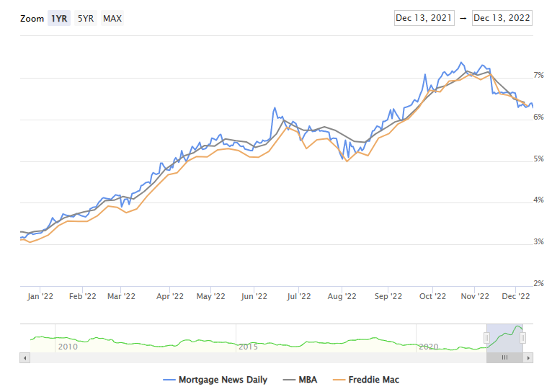Click the 4% y-axis label
552x392 pixels.
click(x=538, y=200)
